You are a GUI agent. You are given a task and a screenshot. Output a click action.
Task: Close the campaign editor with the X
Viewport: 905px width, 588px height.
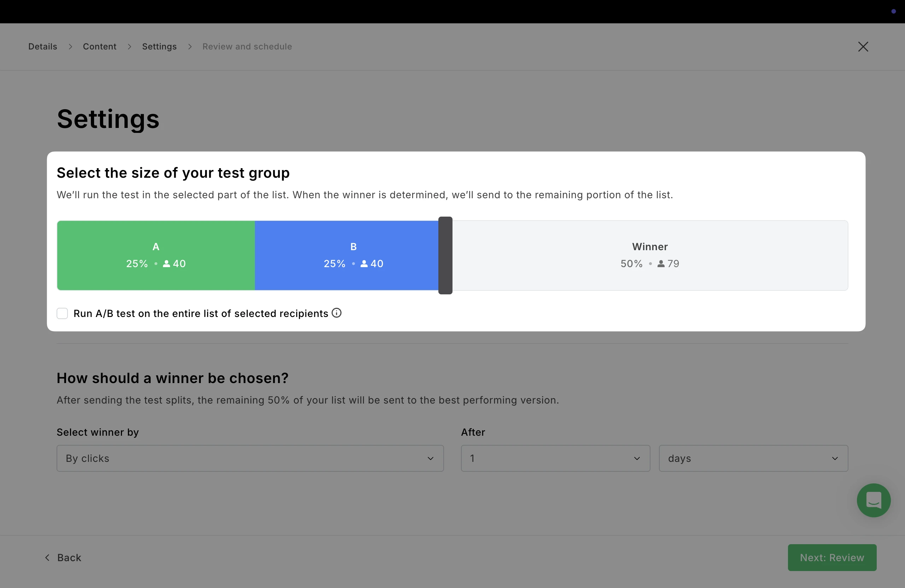(863, 47)
